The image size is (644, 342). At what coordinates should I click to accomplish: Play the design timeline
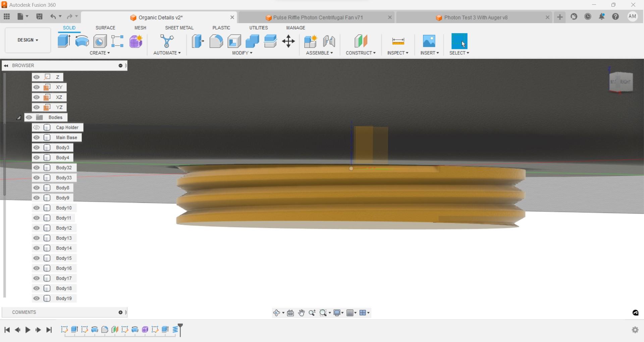28,330
